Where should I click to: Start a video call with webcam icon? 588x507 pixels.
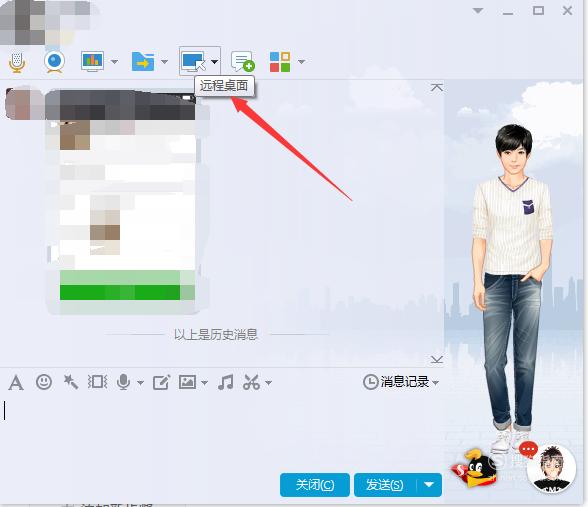coord(55,62)
